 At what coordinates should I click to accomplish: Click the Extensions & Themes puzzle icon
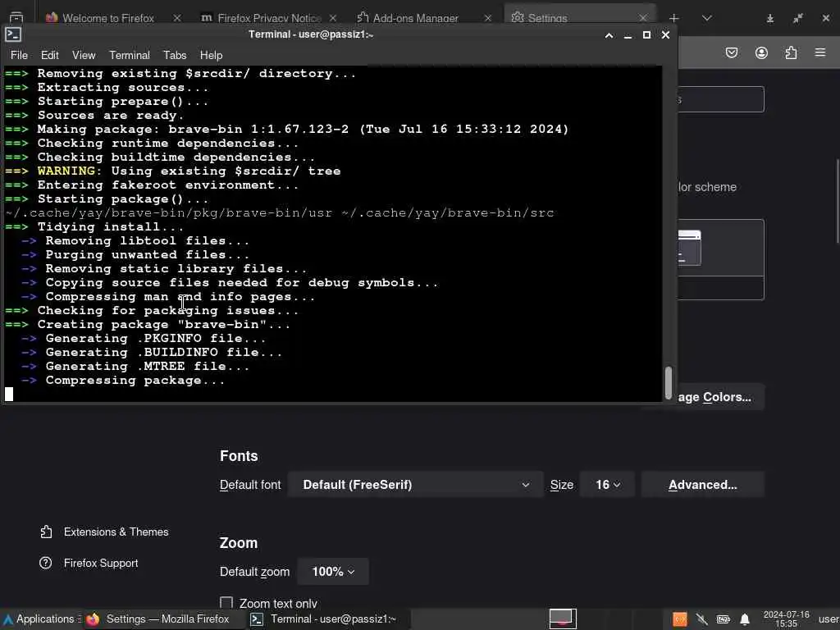46,532
